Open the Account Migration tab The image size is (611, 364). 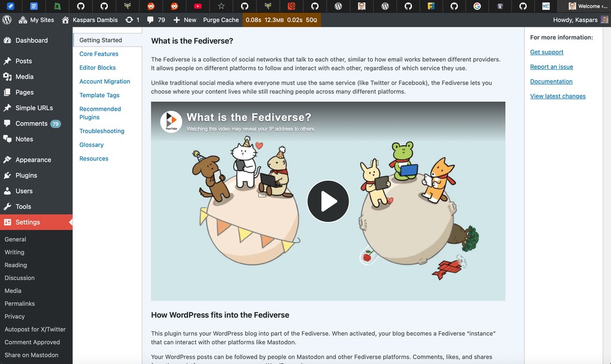105,81
